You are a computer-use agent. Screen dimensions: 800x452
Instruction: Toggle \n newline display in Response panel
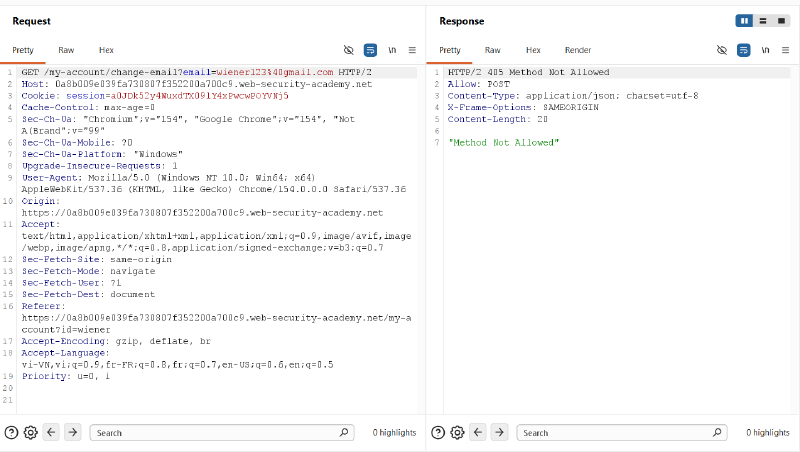(x=765, y=50)
